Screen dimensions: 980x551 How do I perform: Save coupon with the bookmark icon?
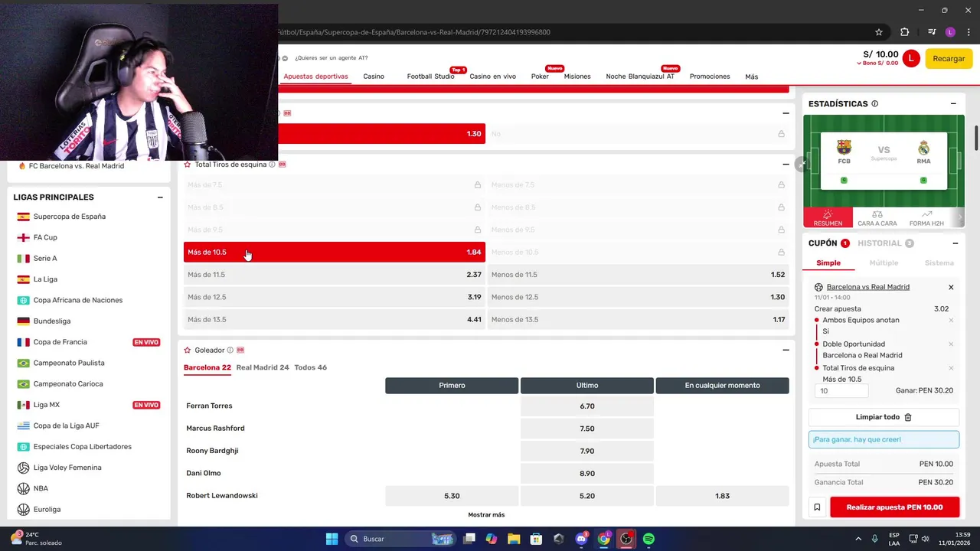(817, 507)
